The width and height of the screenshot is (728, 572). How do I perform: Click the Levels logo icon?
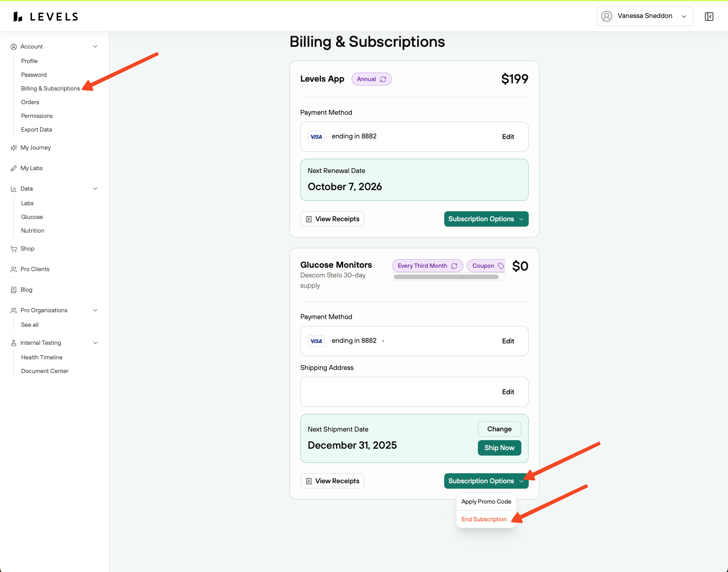18,16
